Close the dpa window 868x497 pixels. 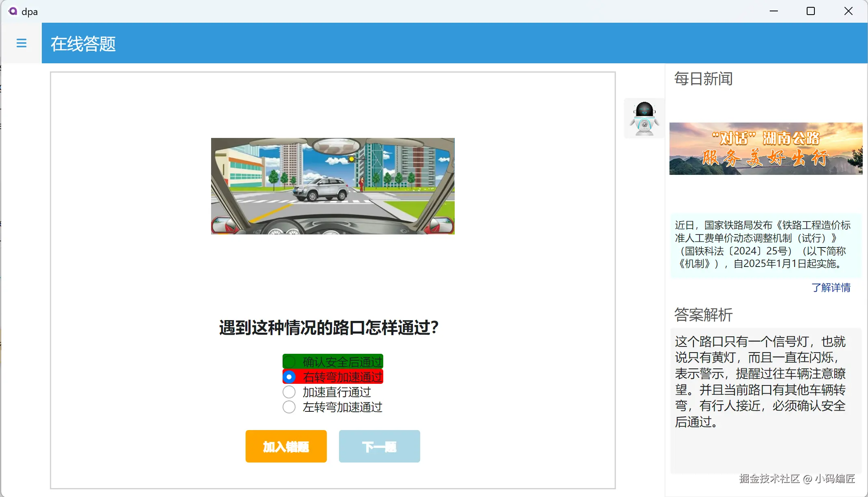(849, 11)
